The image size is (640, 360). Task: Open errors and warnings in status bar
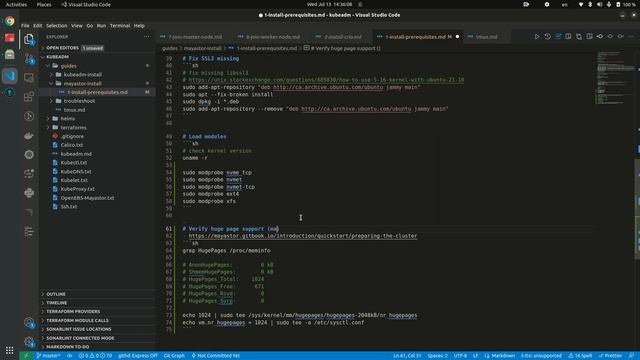coord(96,356)
